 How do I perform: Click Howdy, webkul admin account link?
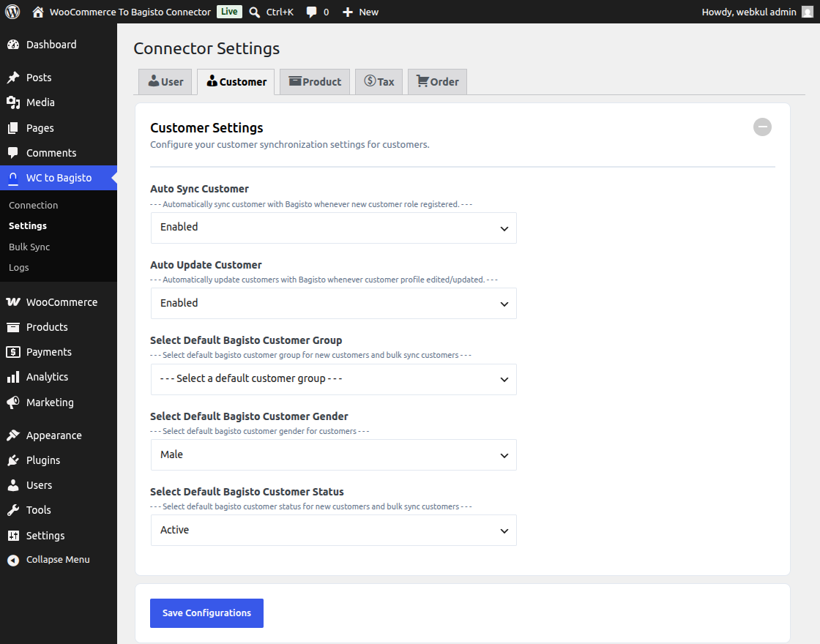click(749, 12)
